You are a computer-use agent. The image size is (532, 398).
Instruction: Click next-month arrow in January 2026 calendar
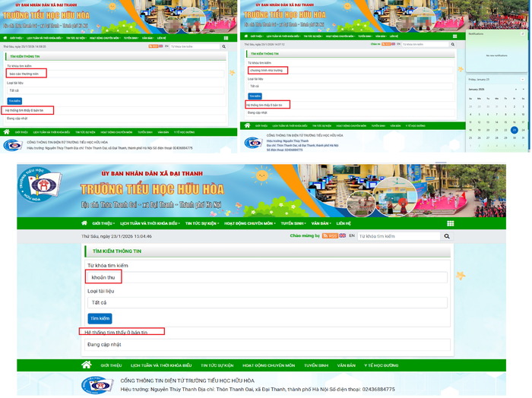[523, 89]
